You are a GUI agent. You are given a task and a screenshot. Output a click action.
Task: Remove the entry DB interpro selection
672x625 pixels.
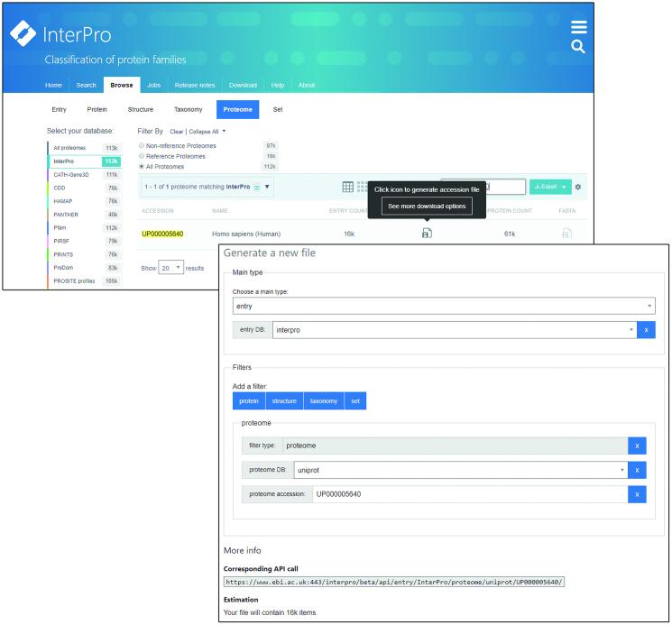pyautogui.click(x=646, y=330)
